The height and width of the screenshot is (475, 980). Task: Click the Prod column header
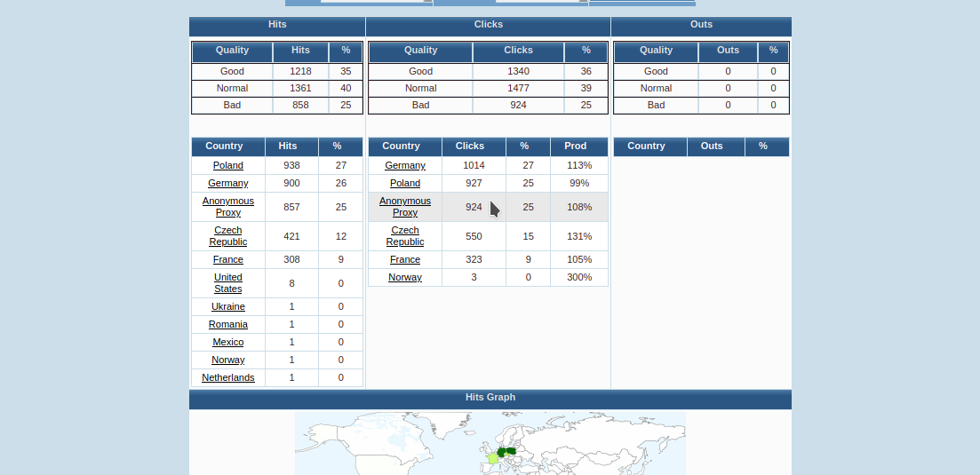[x=578, y=146]
